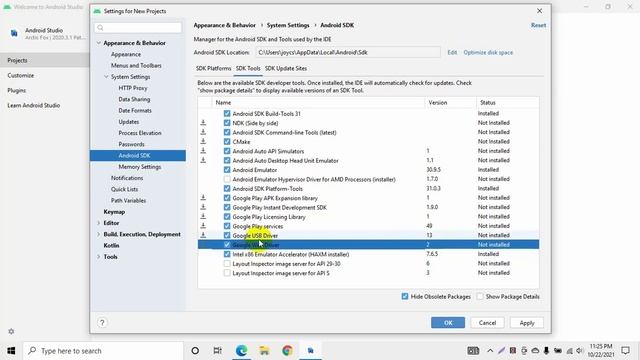Uncheck the CMake checkbox
The height and width of the screenshot is (360, 640).
tap(227, 142)
